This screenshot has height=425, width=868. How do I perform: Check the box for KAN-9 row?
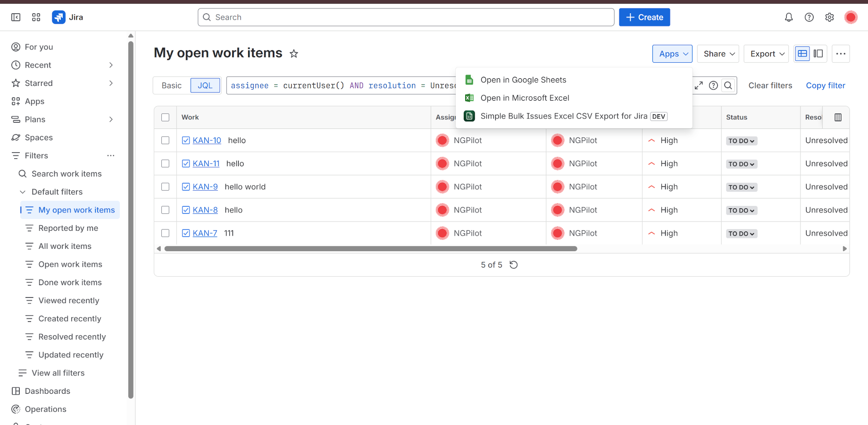pyautogui.click(x=165, y=187)
